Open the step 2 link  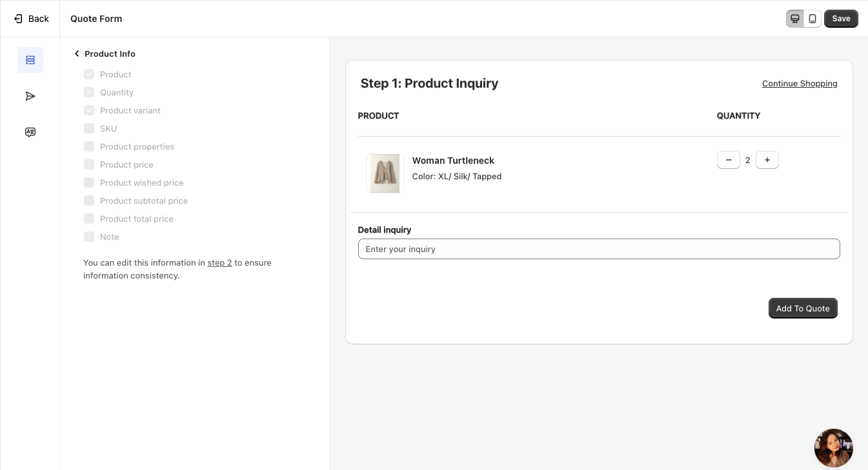tap(219, 263)
